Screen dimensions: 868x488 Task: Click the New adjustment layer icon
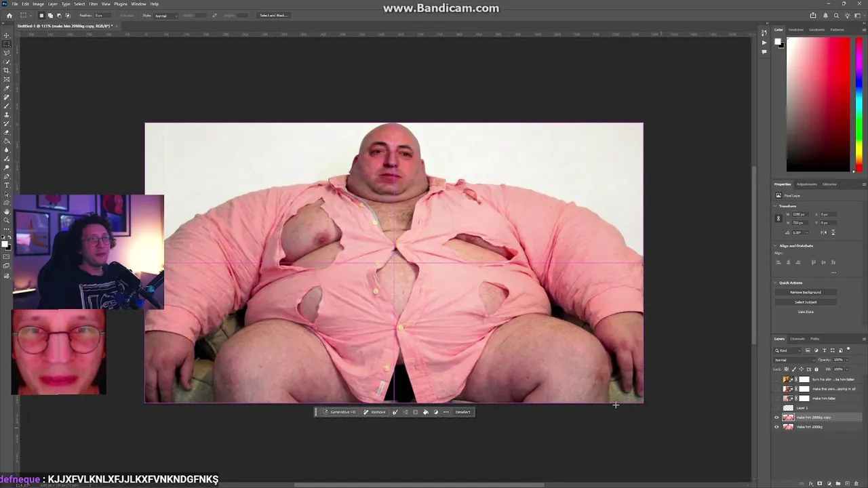coord(829,483)
